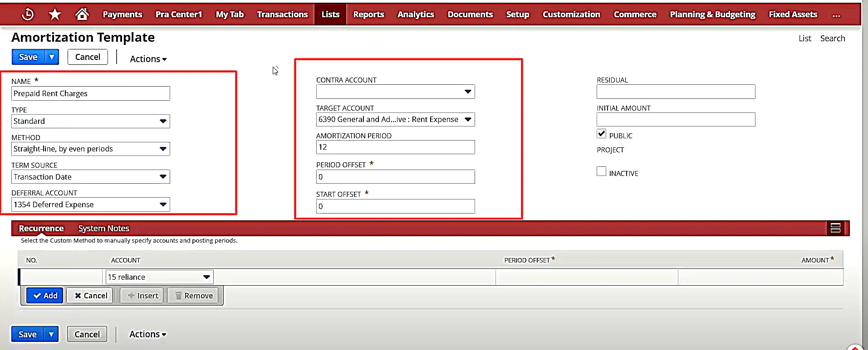Open the Reports menu

(368, 15)
